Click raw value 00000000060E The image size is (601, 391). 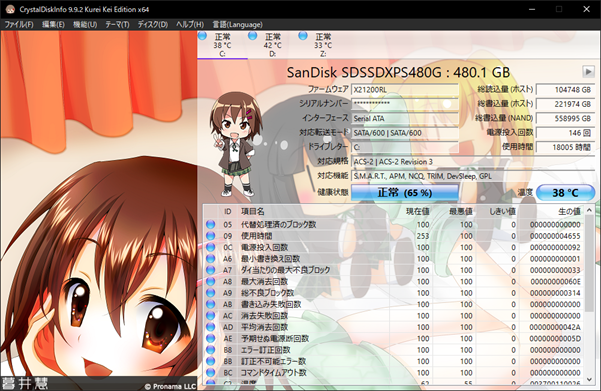555,282
